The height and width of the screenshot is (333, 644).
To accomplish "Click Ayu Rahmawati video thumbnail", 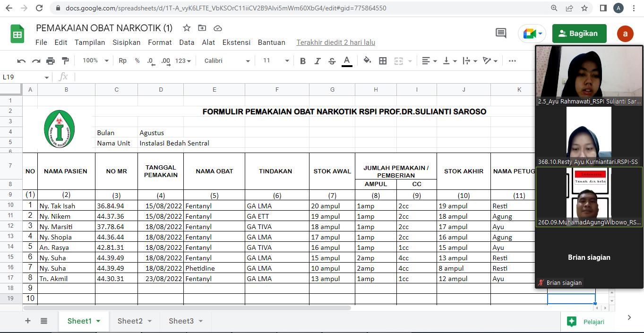I will point(589,76).
